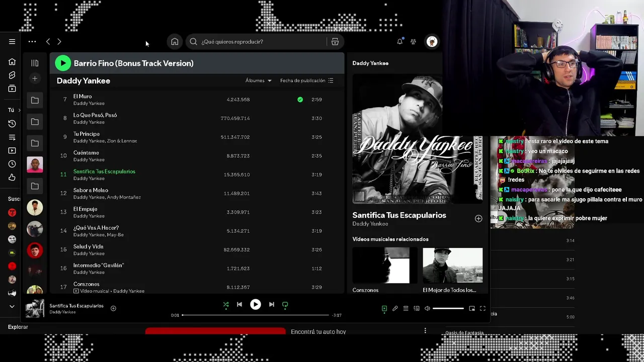This screenshot has width=644, height=362.
Task: Set the volume slider level
Action: pyautogui.click(x=448, y=308)
